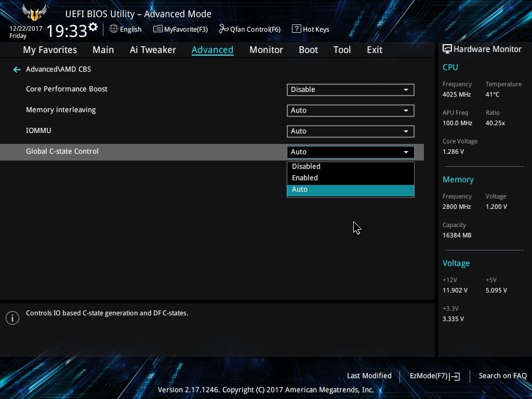Viewport: 532px width, 399px height.
Task: Click the Hot Keys question mark icon
Action: [296, 29]
